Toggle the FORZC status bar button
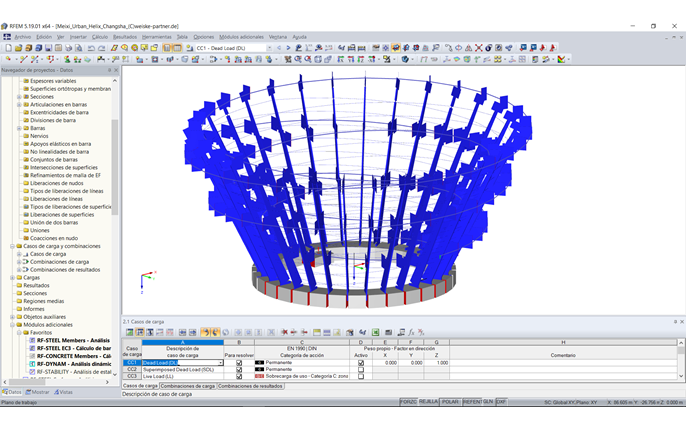 coord(409,401)
